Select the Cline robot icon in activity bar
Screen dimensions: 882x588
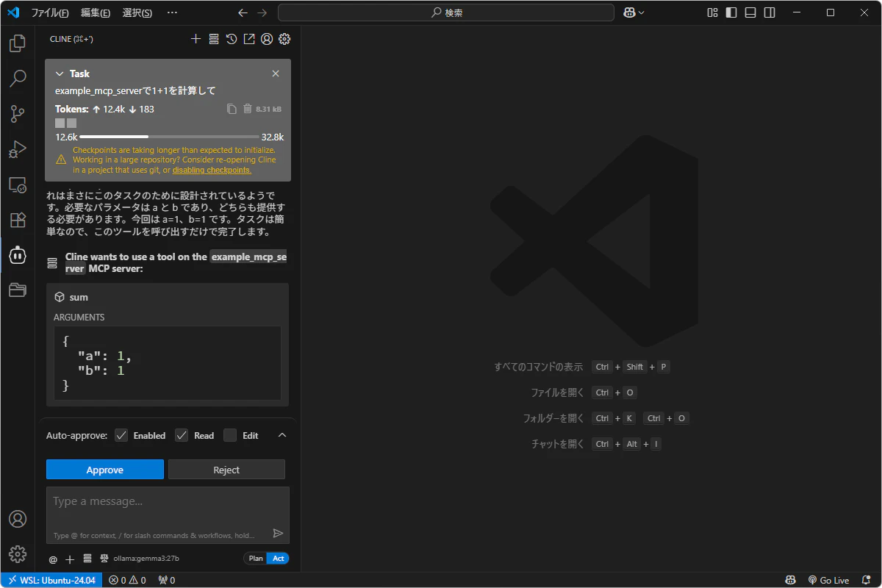coord(18,255)
